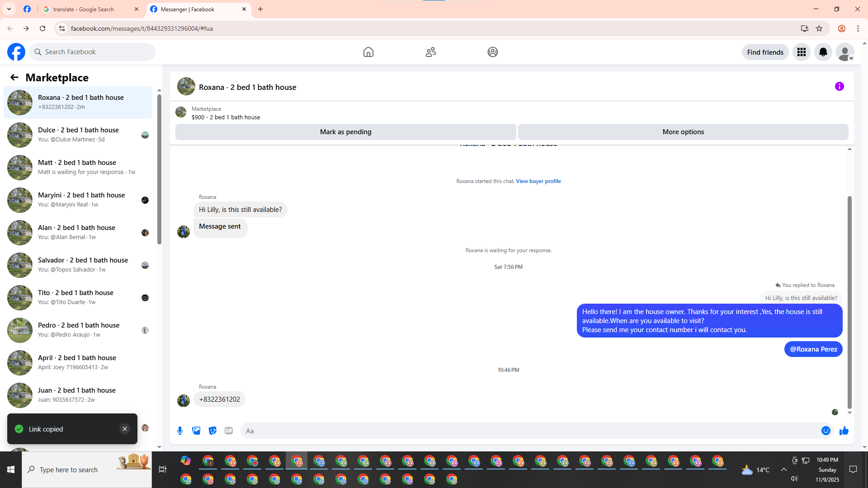The height and width of the screenshot is (488, 868).
Task: Open the Windows Start menu
Action: (11, 470)
